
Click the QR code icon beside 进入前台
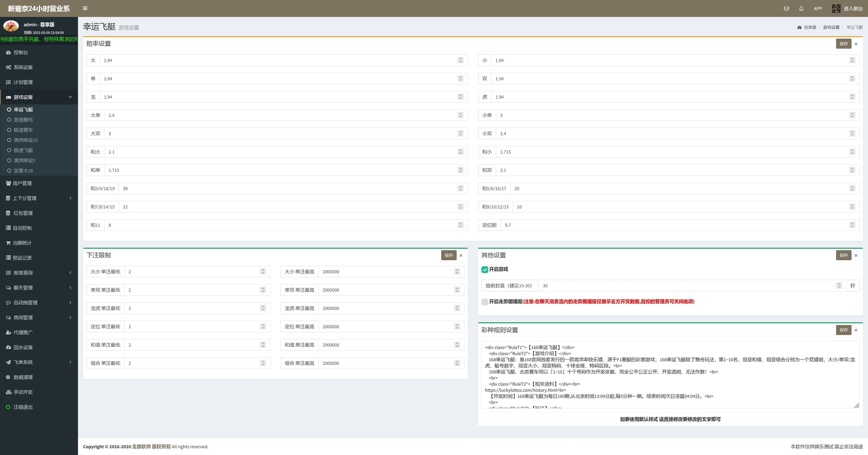(836, 9)
